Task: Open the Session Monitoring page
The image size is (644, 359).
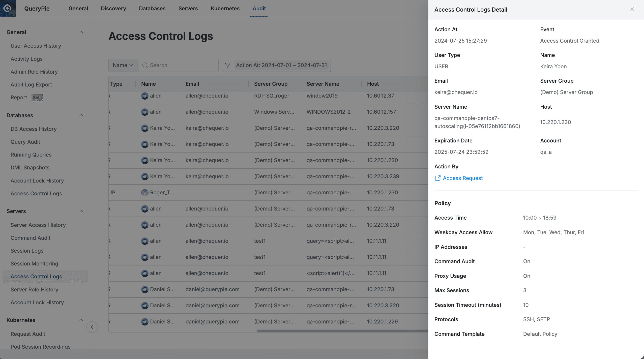Action: (x=34, y=263)
